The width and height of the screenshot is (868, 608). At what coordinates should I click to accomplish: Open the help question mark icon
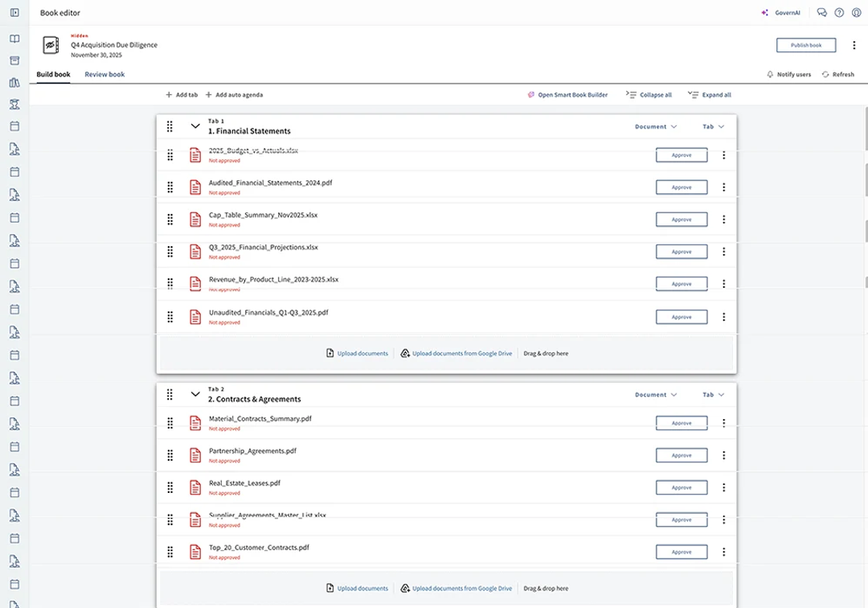(839, 13)
